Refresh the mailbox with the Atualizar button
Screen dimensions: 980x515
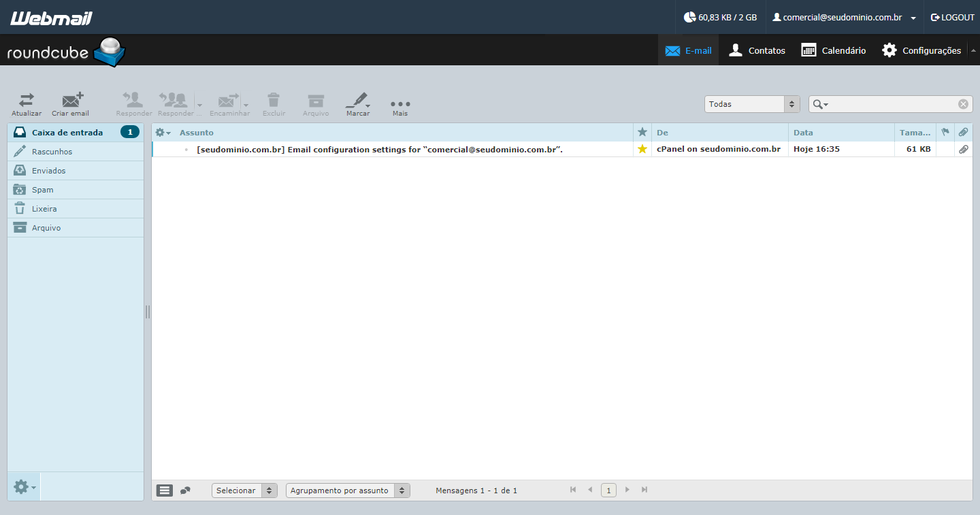click(x=27, y=105)
